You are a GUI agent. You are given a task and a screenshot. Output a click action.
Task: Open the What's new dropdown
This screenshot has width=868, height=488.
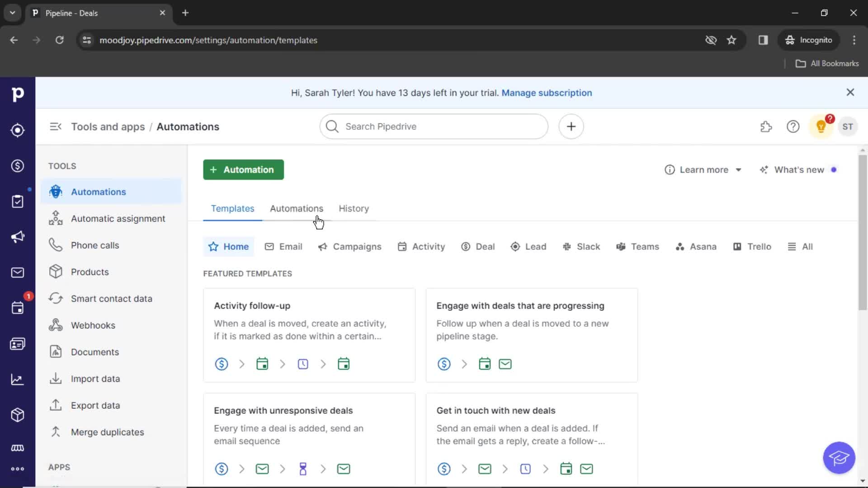click(x=799, y=169)
